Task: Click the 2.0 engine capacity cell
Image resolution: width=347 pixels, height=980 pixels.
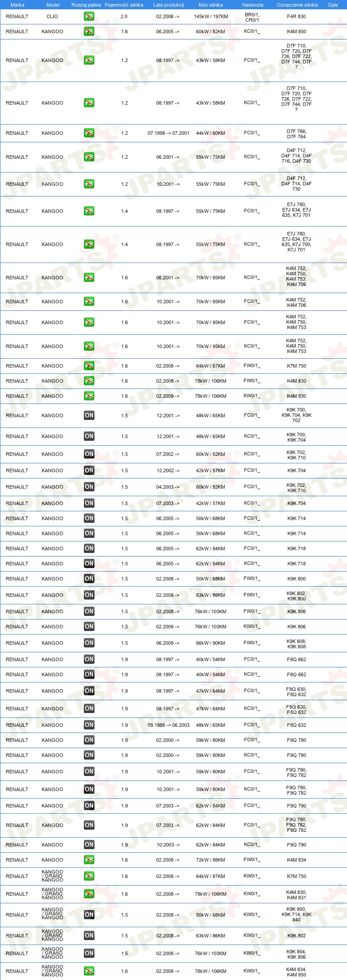Action: coord(124,16)
